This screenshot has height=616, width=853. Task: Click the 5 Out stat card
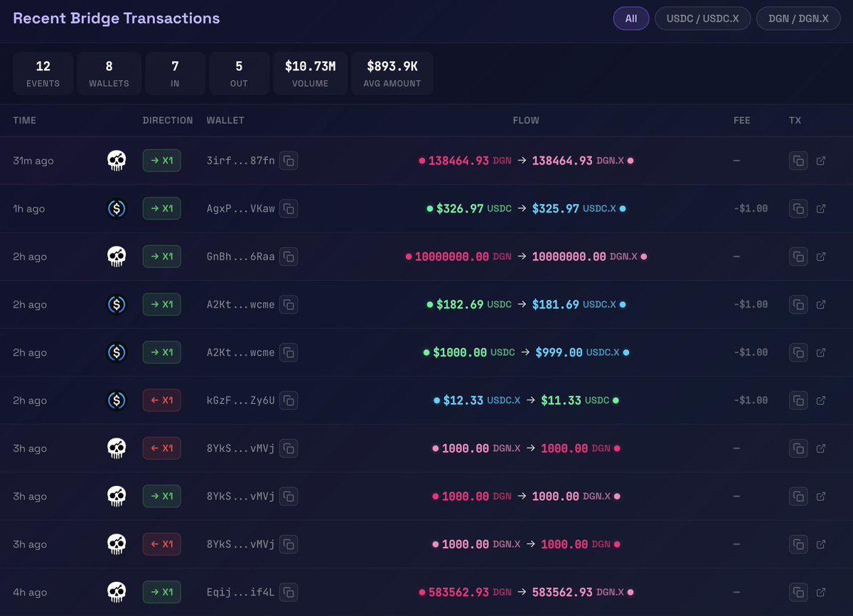point(239,73)
